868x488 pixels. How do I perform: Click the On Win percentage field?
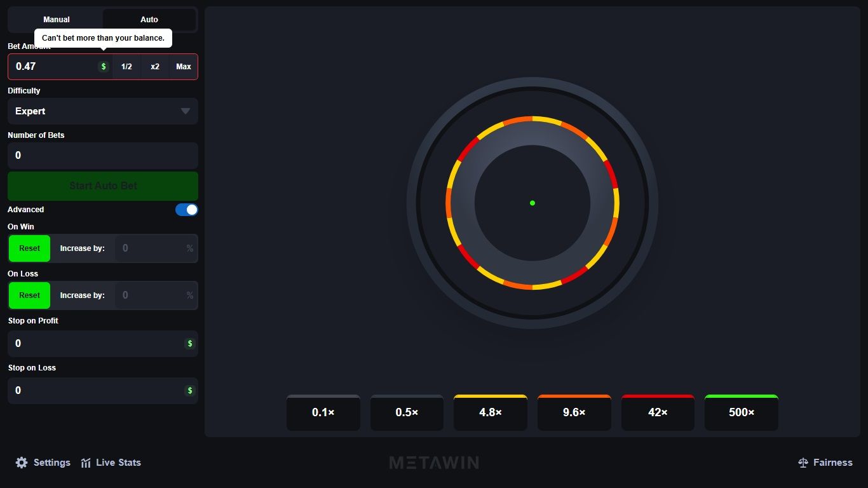pos(156,248)
